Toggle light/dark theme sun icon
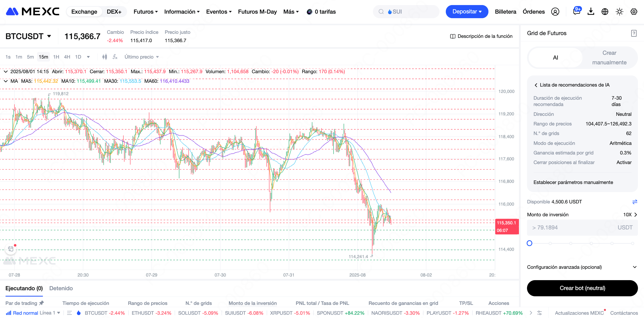 click(619, 12)
